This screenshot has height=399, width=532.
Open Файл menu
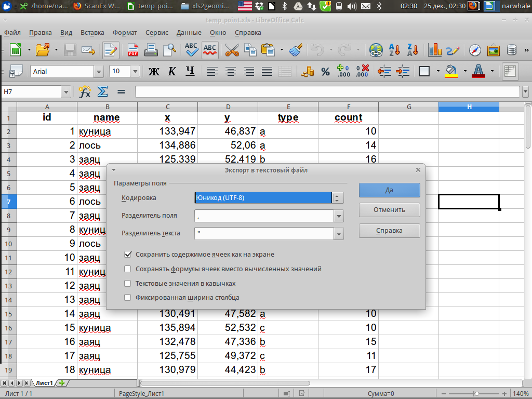coord(12,33)
